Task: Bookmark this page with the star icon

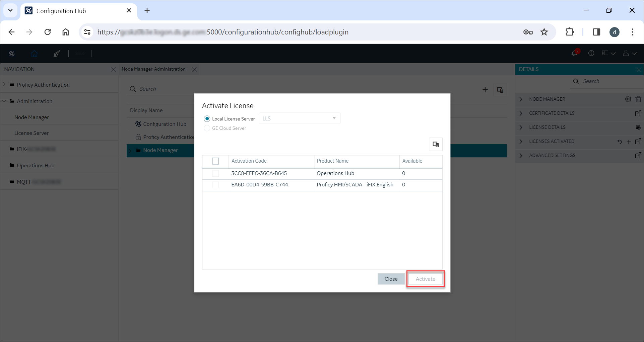Action: click(x=544, y=32)
